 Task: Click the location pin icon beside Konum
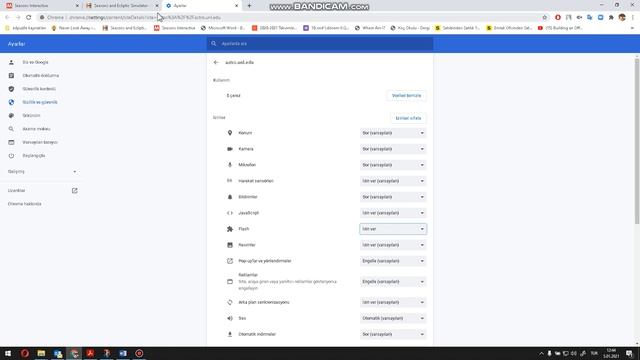(x=230, y=133)
